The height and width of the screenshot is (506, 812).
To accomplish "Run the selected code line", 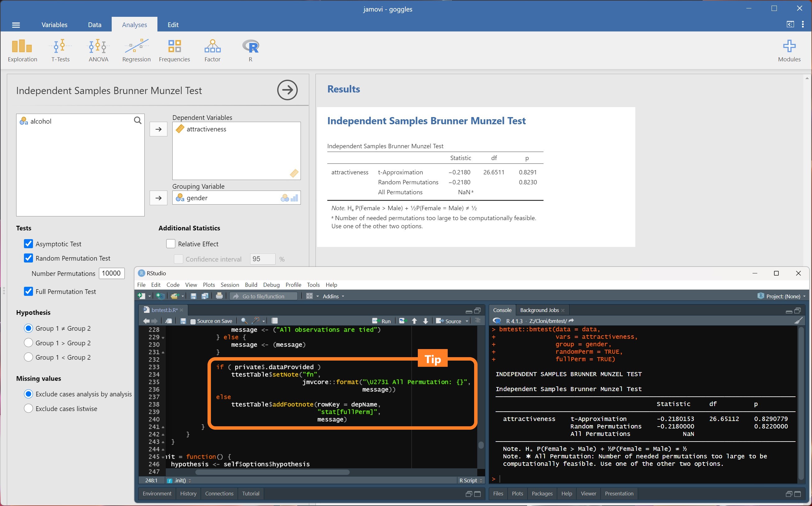I will tap(381, 321).
